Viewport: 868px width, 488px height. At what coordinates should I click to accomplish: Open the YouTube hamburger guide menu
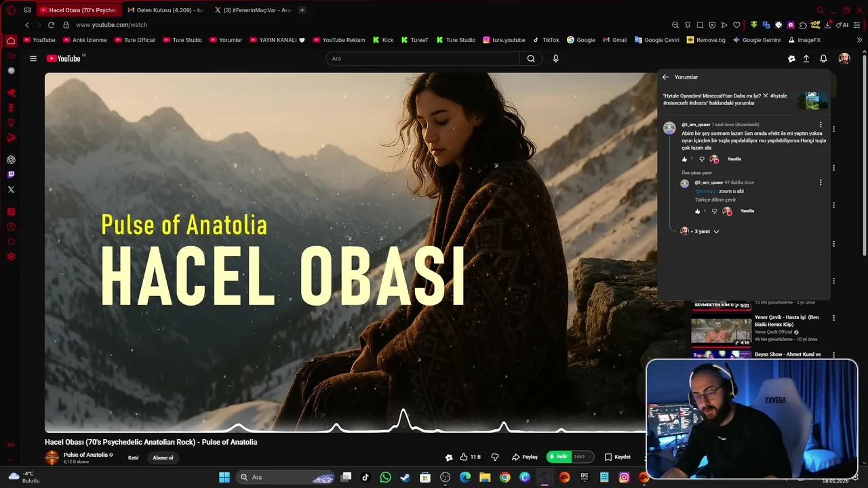[33, 58]
